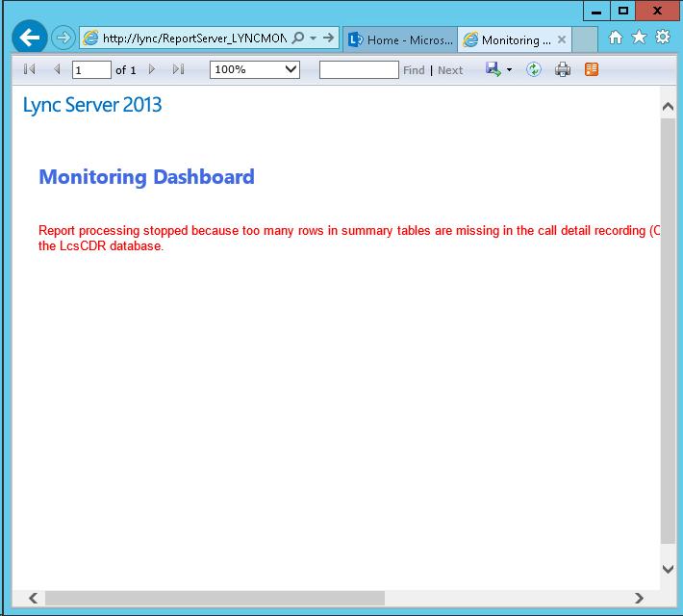683x616 pixels.
Task: Click the Find link
Action: (x=414, y=70)
